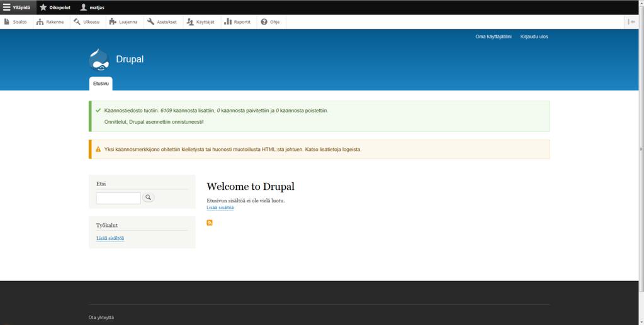The height and width of the screenshot is (325, 644).
Task: Click the Työkalut block title
Action: coord(107,225)
